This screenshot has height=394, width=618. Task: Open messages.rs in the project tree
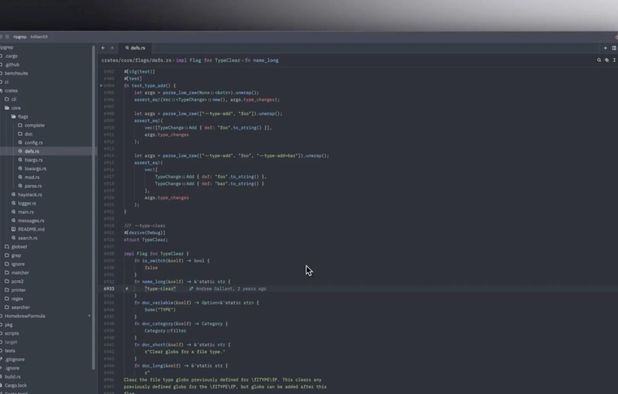tap(31, 221)
